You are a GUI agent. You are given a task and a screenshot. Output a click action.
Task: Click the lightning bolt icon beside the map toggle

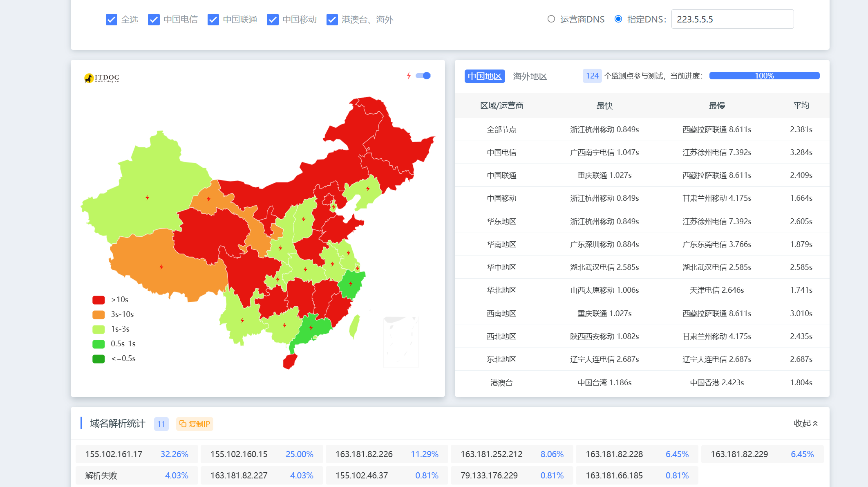[x=409, y=76]
